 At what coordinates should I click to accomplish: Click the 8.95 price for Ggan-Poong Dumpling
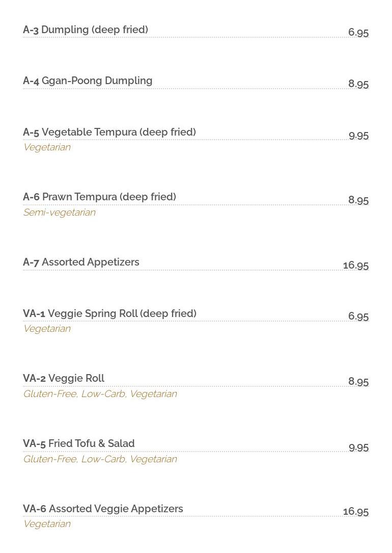point(358,84)
